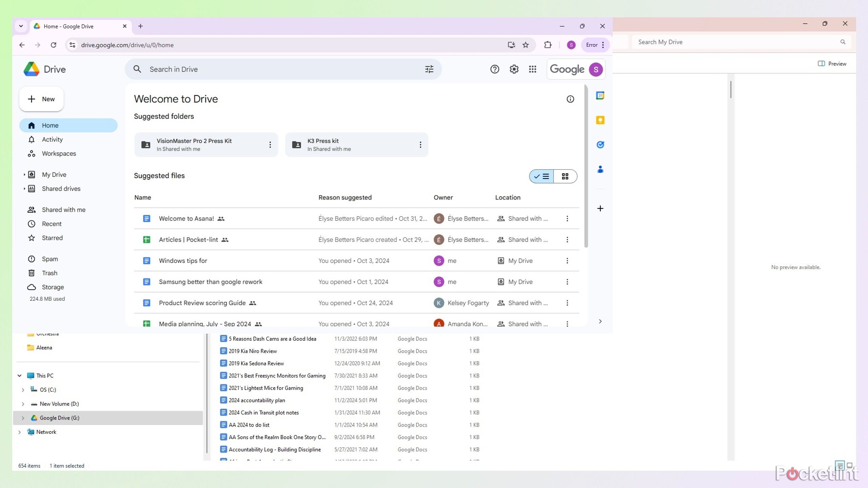
Task: Select 2024 accountability plan file
Action: click(x=257, y=400)
